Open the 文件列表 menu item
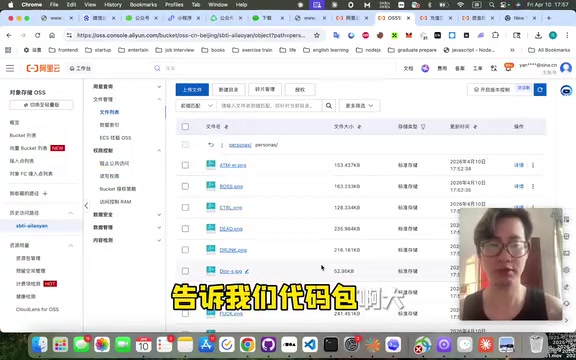This screenshot has height=360, width=576. (x=109, y=112)
